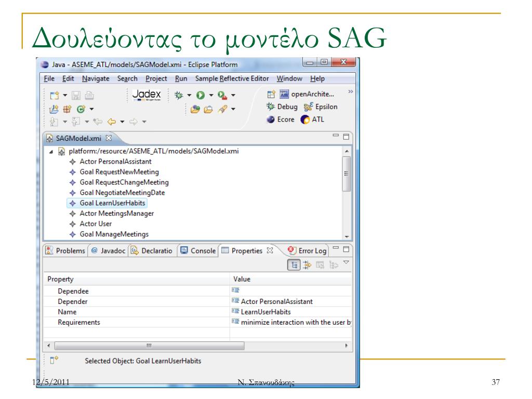
Task: Open the Properties view menu triangle
Action: pos(346,262)
